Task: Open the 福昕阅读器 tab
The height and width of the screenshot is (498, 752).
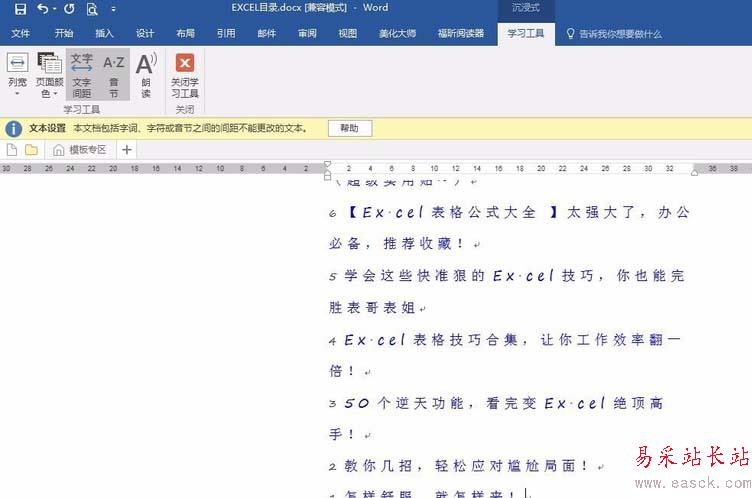Action: click(x=461, y=33)
